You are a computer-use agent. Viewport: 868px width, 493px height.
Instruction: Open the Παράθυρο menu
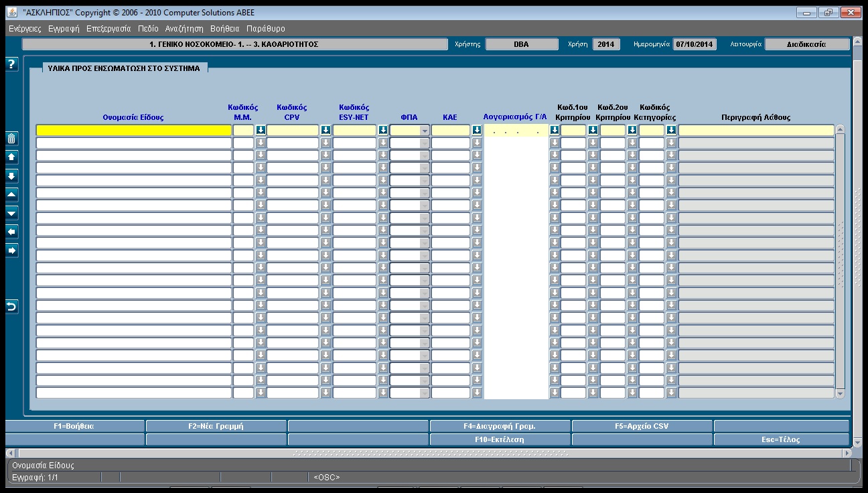point(266,29)
